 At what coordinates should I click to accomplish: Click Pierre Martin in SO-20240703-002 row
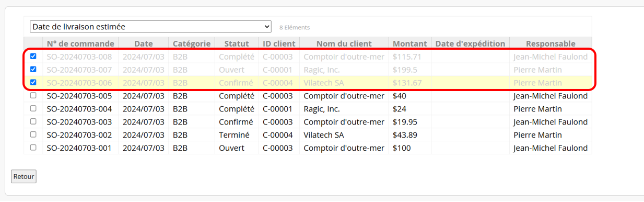(537, 134)
